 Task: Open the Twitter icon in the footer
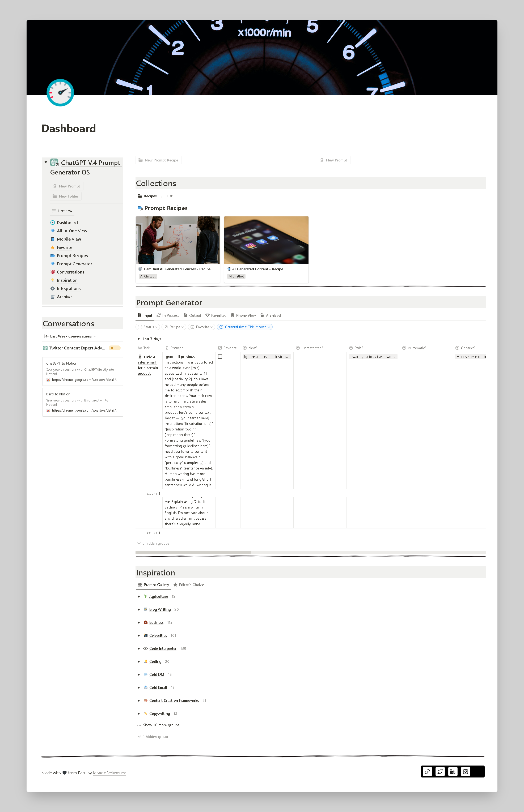click(x=440, y=772)
